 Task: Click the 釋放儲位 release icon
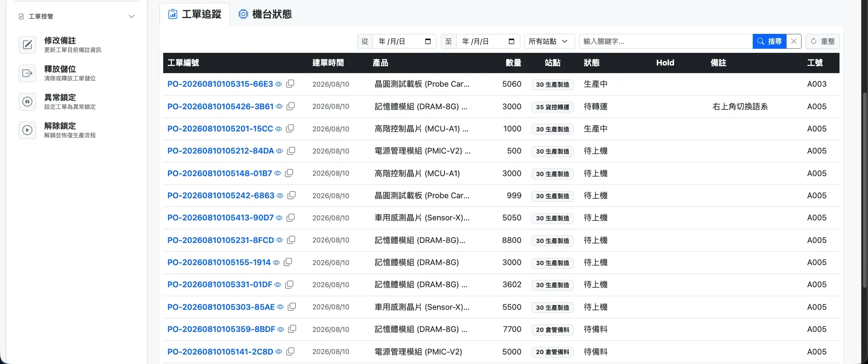point(27,73)
